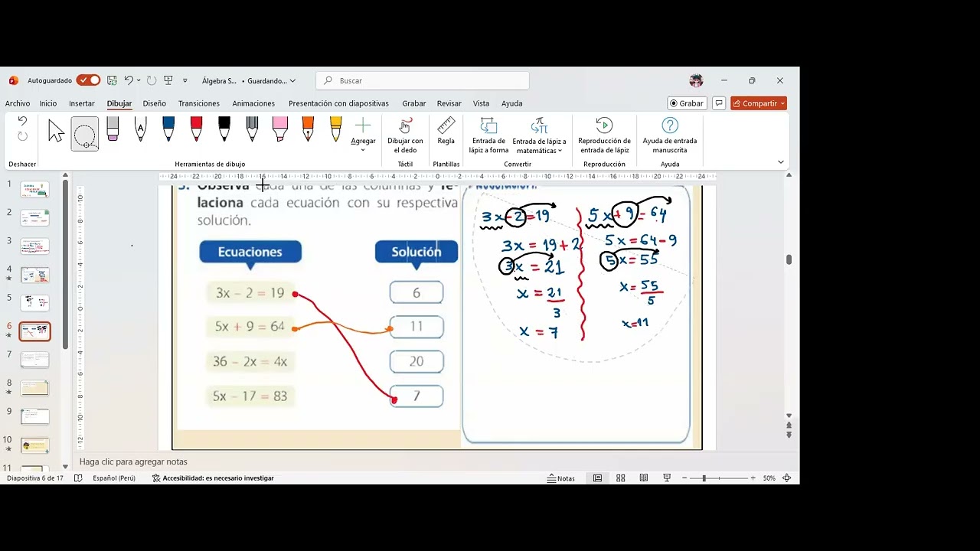
Task: Switch to Slide Sorter view icon
Action: tap(621, 478)
